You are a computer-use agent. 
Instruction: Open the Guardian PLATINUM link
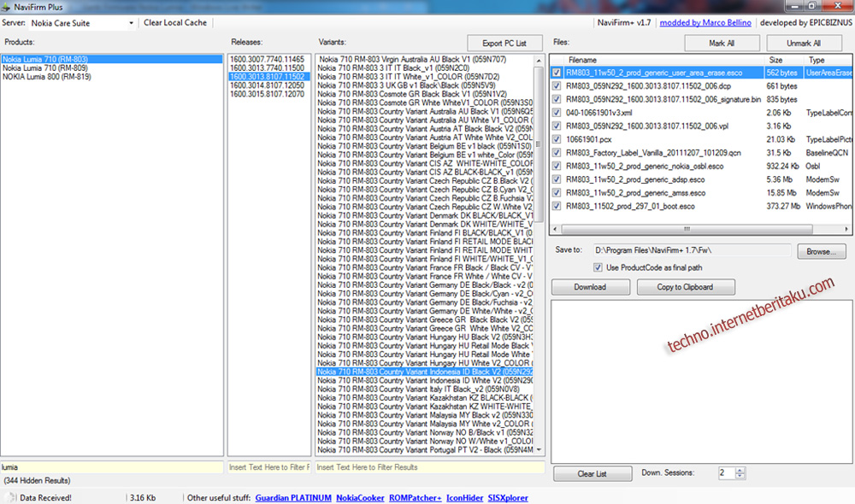click(293, 497)
